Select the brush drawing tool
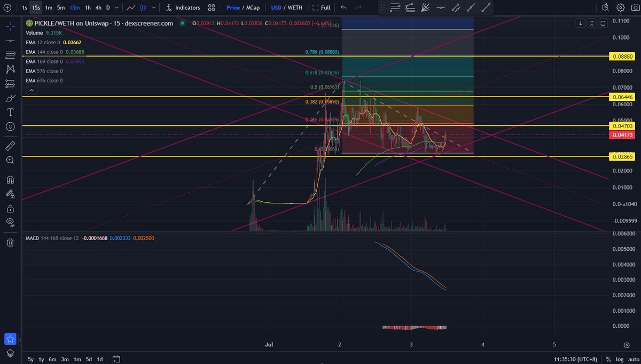 click(10, 98)
